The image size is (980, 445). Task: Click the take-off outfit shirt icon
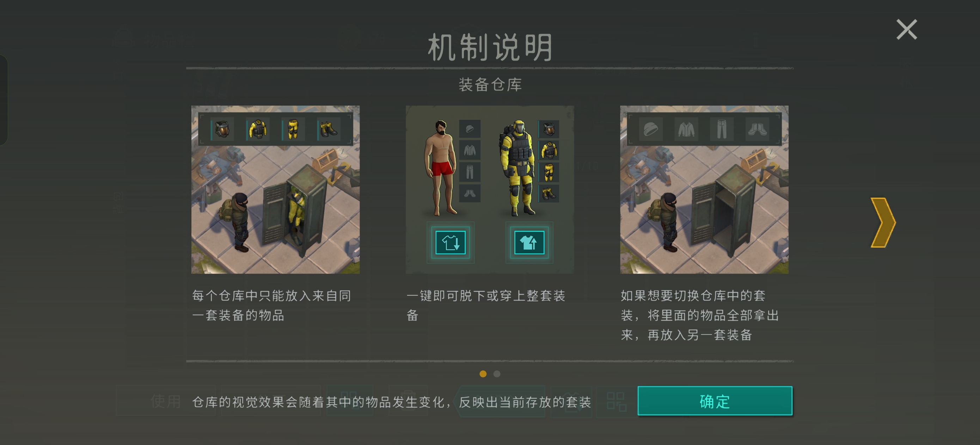451,243
